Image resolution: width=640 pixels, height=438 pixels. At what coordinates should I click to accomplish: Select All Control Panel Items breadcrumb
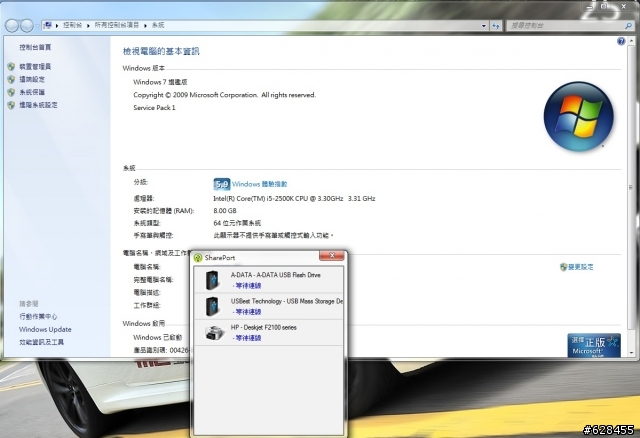(x=117, y=25)
